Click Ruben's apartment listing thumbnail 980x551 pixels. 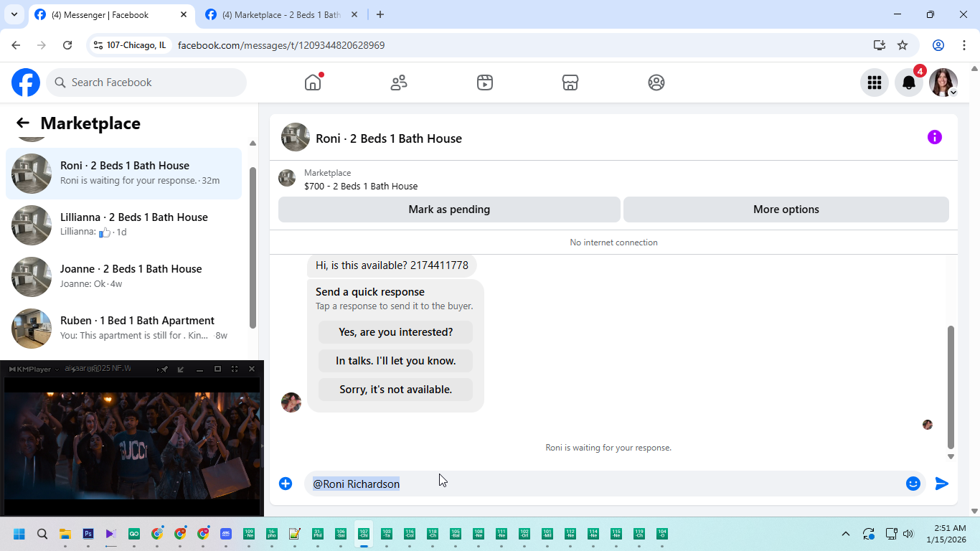pyautogui.click(x=32, y=329)
